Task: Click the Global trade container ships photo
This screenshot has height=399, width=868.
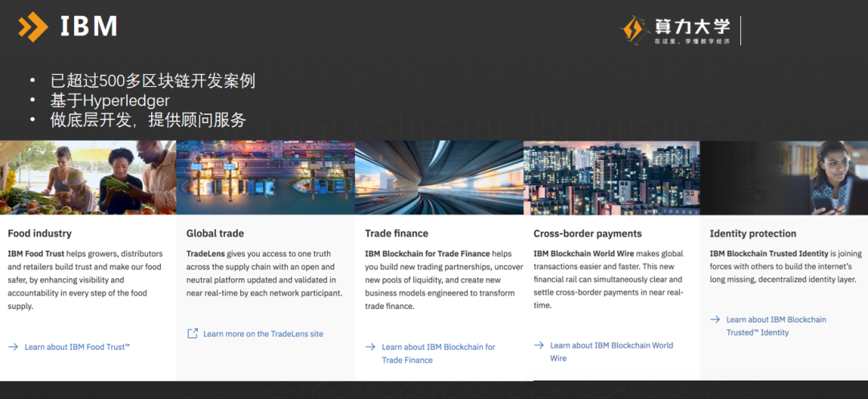Action: pos(266,177)
